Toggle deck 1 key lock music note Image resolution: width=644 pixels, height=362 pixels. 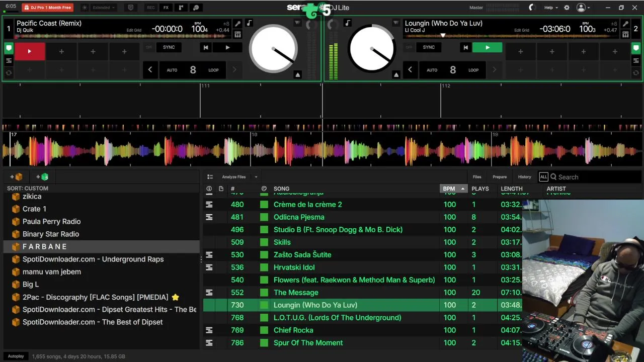pyautogui.click(x=249, y=23)
